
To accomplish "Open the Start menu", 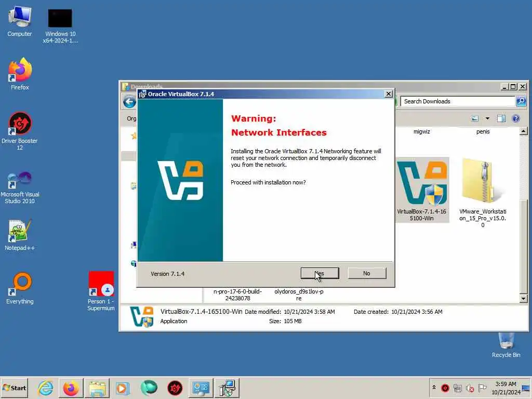I will tap(14, 388).
